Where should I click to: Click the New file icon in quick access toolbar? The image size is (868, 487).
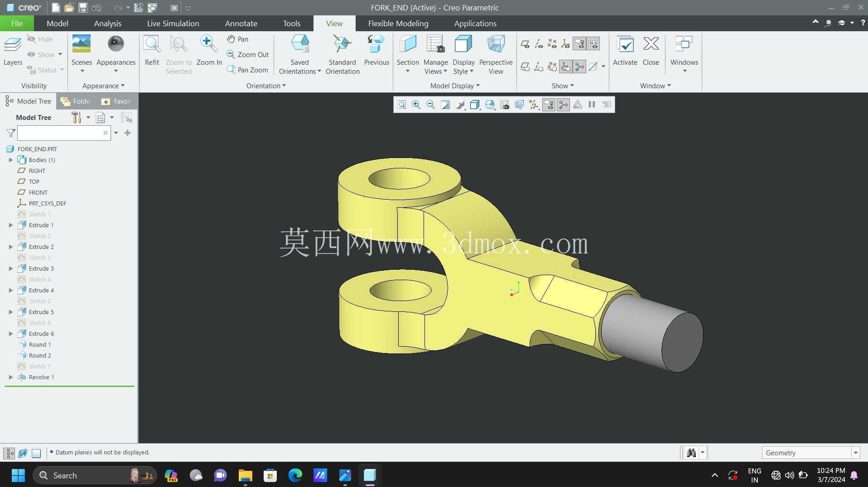point(55,8)
